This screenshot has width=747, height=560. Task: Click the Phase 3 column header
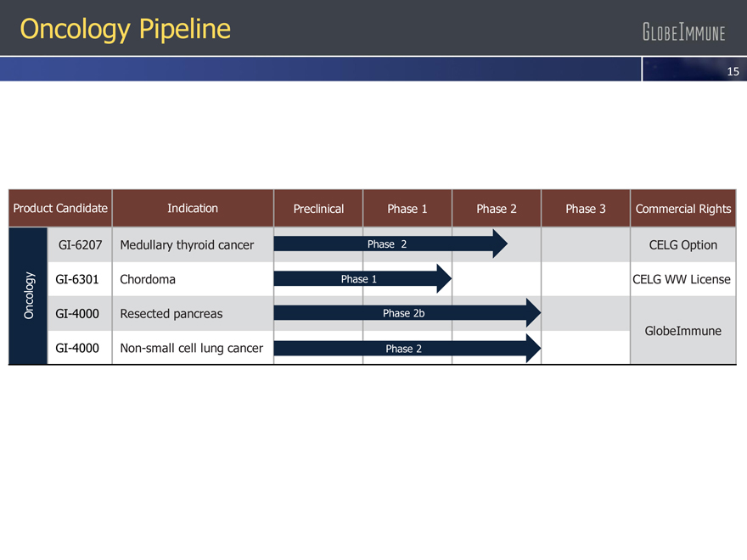pos(586,209)
